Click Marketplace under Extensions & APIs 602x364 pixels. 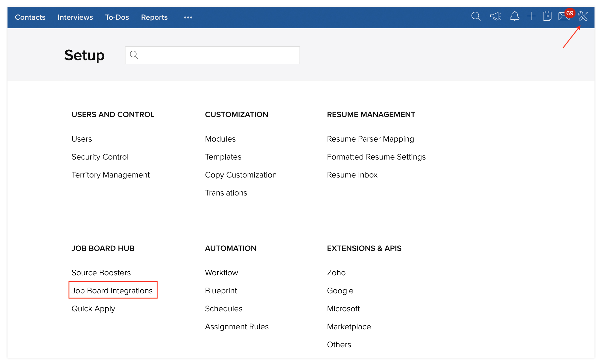pos(349,326)
